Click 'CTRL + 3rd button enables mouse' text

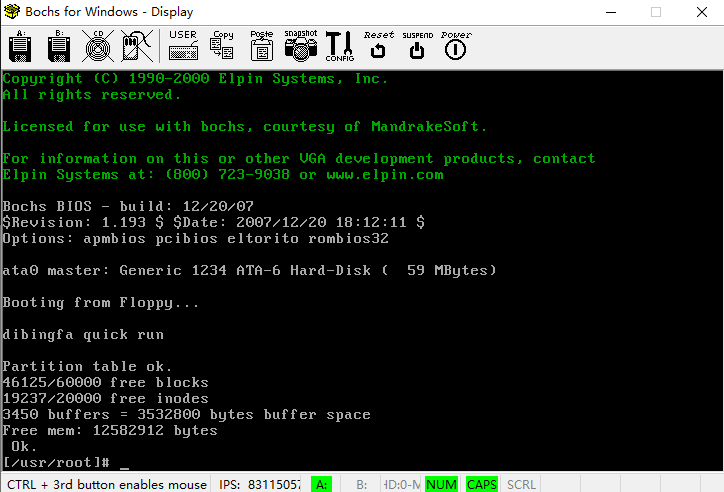pos(107,485)
